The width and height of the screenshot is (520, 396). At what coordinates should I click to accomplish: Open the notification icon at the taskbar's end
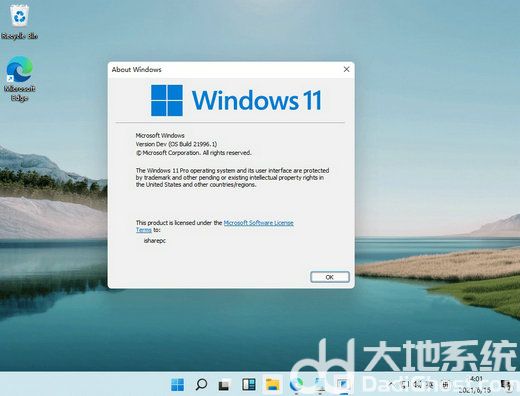[x=506, y=385]
